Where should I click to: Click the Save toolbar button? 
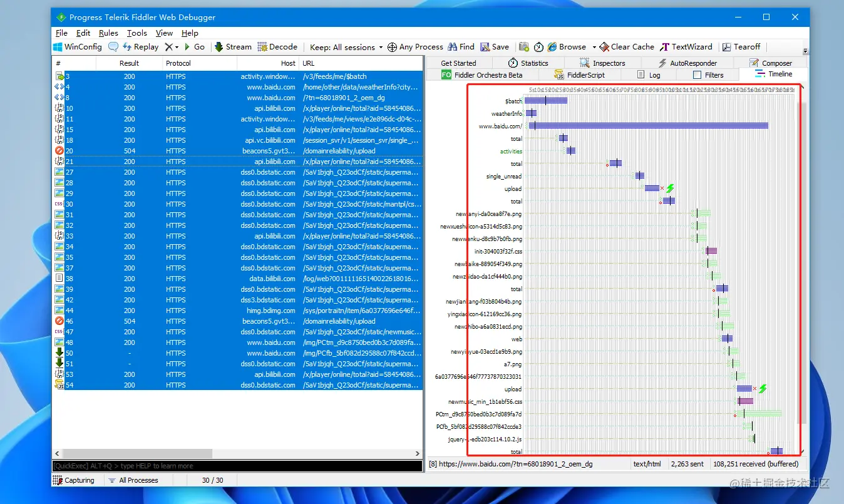coord(495,47)
